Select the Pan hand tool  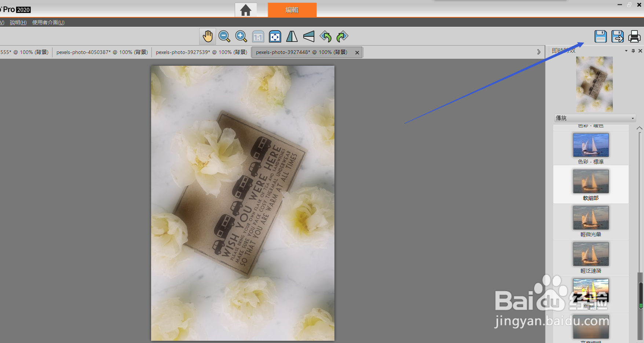[208, 36]
